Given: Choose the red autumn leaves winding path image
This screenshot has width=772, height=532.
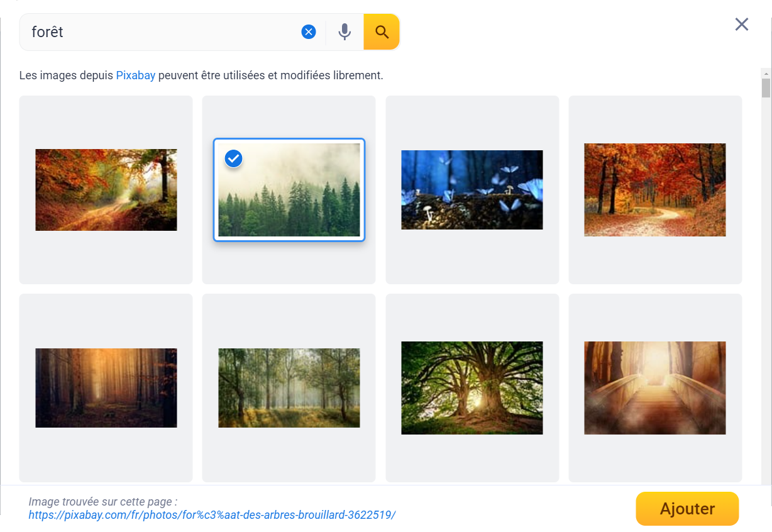Looking at the screenshot, I should (x=654, y=190).
